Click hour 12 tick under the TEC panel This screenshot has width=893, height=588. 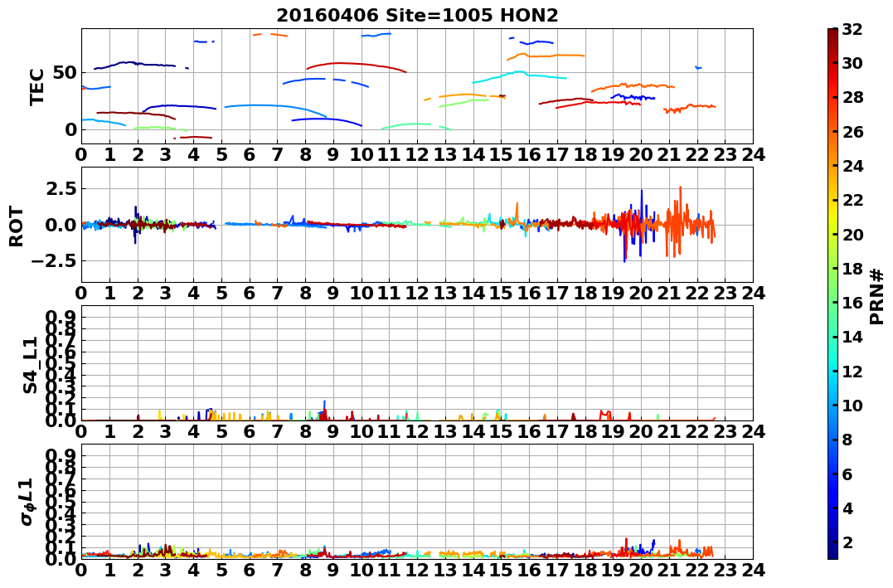pos(417,154)
